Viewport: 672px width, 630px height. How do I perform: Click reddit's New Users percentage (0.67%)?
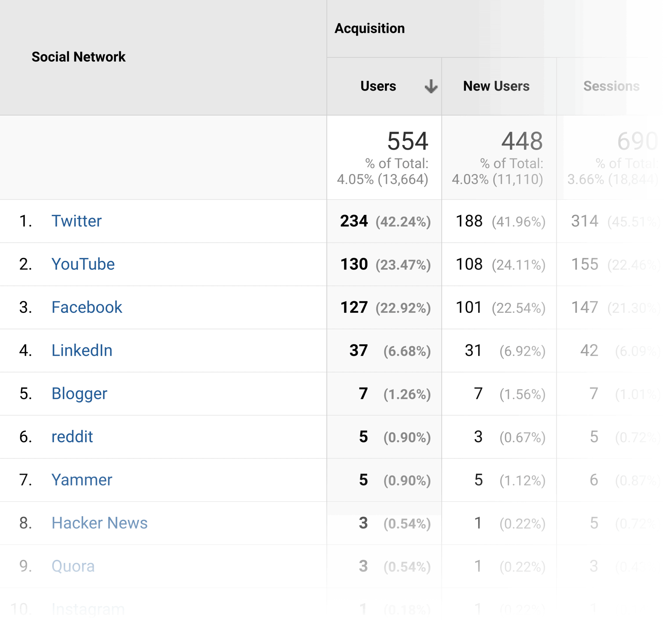click(523, 437)
